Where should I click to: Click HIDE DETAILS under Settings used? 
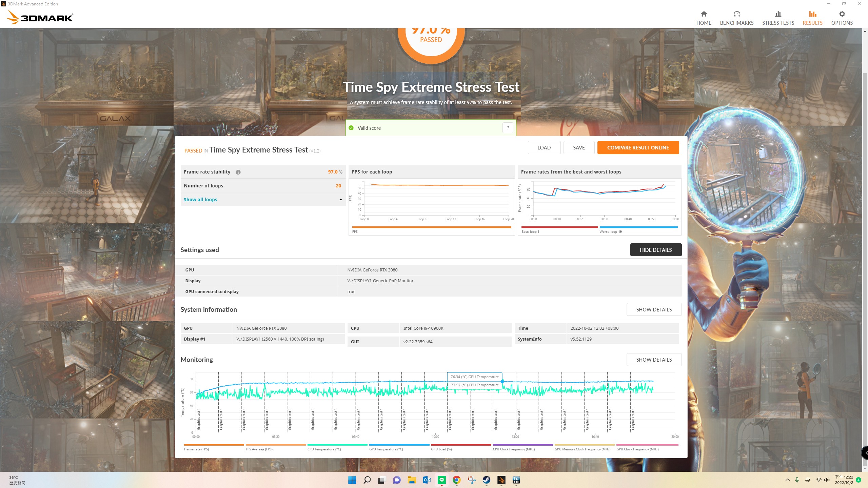point(656,250)
